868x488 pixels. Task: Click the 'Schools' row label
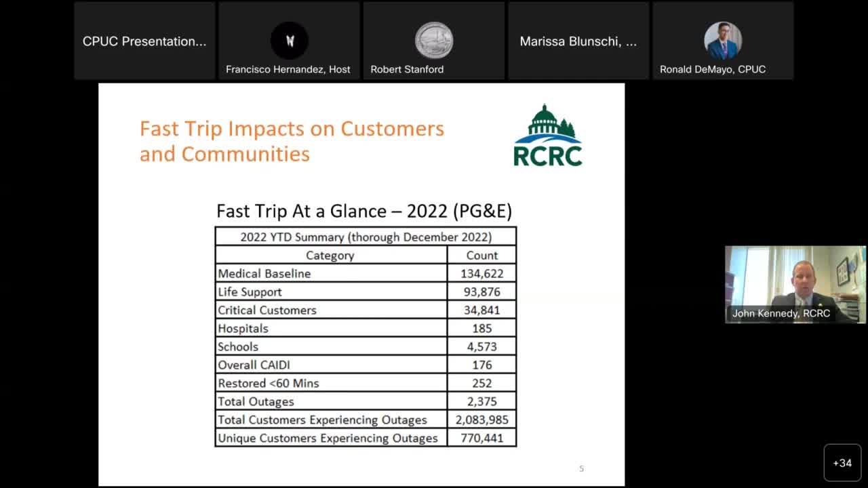pos(238,347)
